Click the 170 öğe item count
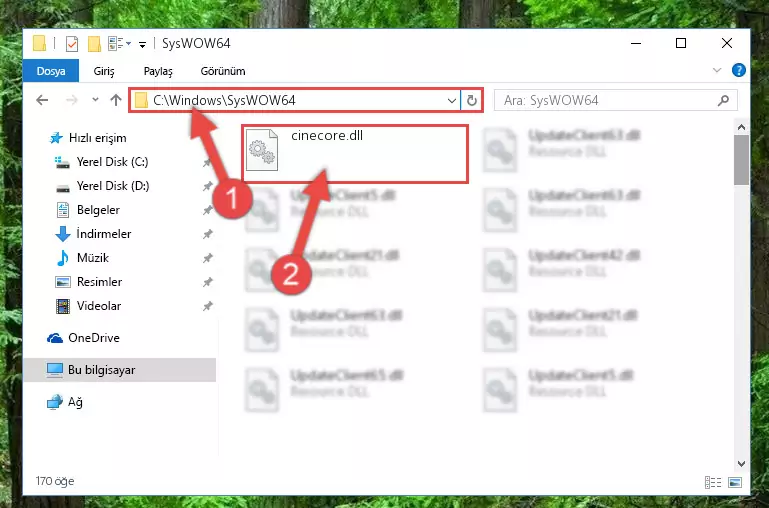This screenshot has width=769, height=508. pyautogui.click(x=55, y=481)
